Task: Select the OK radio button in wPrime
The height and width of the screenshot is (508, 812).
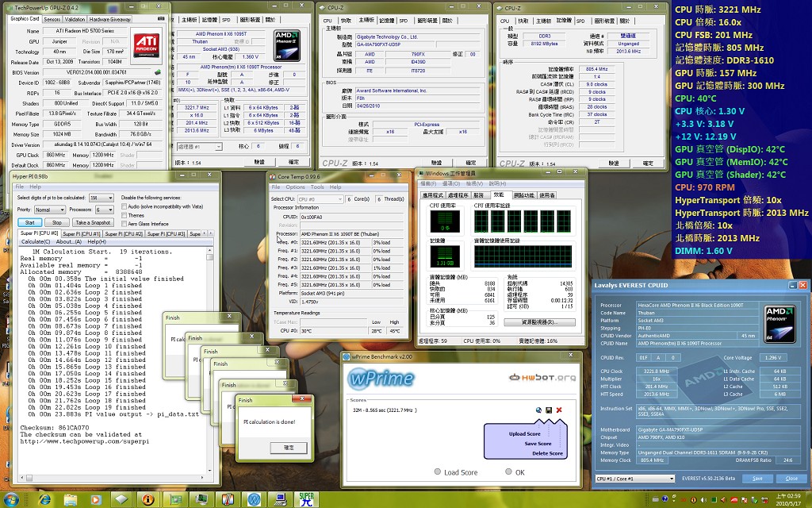Action: tap(508, 471)
